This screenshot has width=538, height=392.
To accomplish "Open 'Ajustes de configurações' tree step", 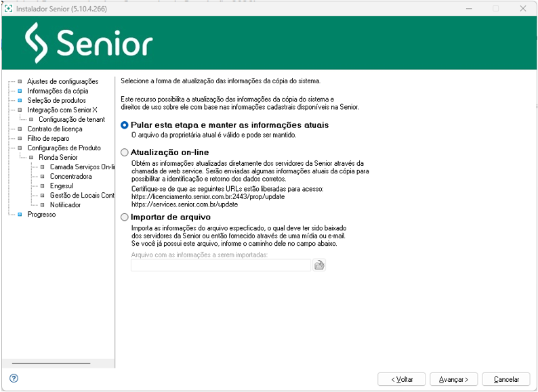I will tap(63, 82).
